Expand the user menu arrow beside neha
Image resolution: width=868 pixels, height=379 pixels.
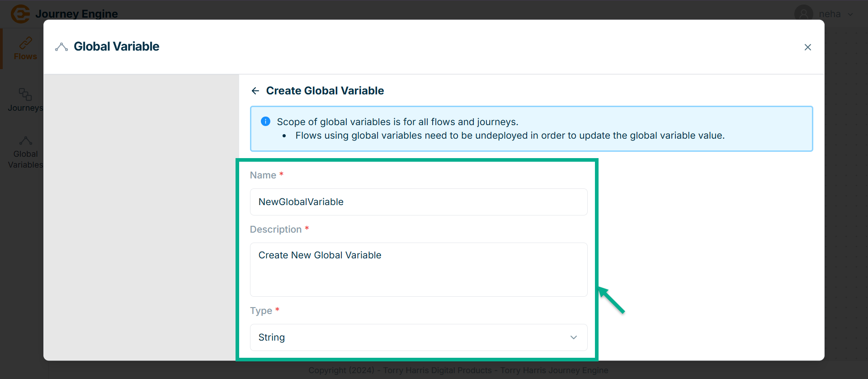[x=850, y=14]
